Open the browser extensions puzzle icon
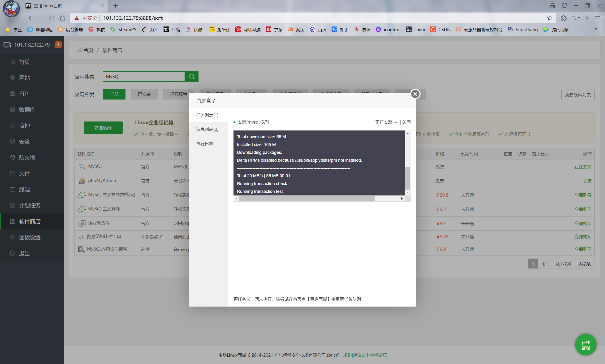 [x=564, y=18]
